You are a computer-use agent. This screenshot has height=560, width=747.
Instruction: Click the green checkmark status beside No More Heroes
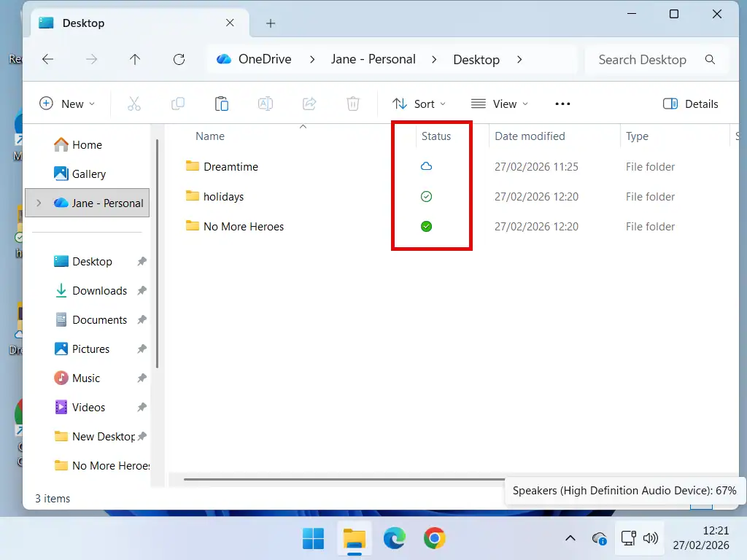425,226
